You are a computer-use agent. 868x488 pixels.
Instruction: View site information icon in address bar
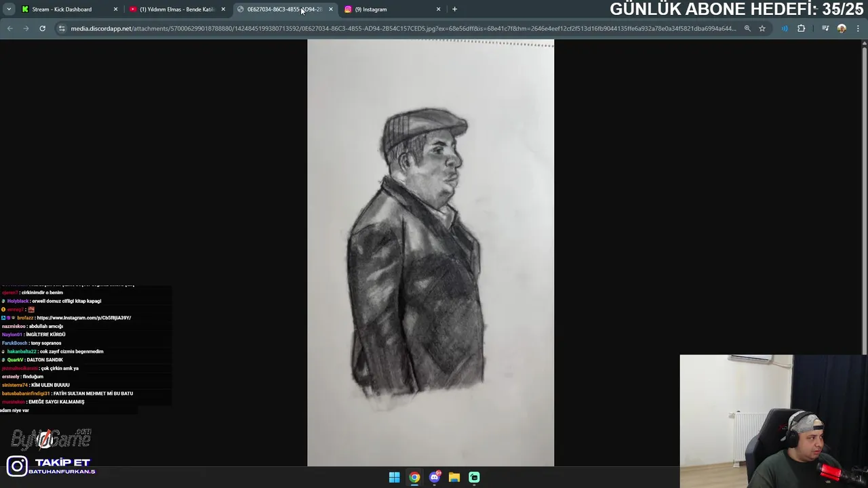(62, 28)
